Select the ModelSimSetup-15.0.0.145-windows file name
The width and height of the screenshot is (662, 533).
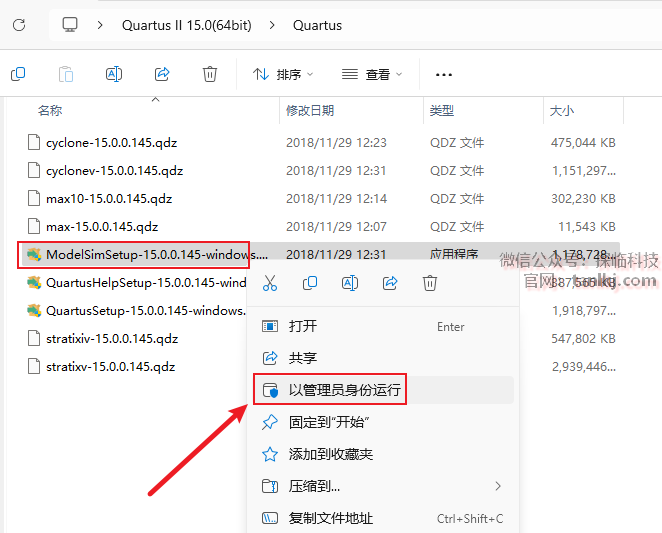[157, 255]
